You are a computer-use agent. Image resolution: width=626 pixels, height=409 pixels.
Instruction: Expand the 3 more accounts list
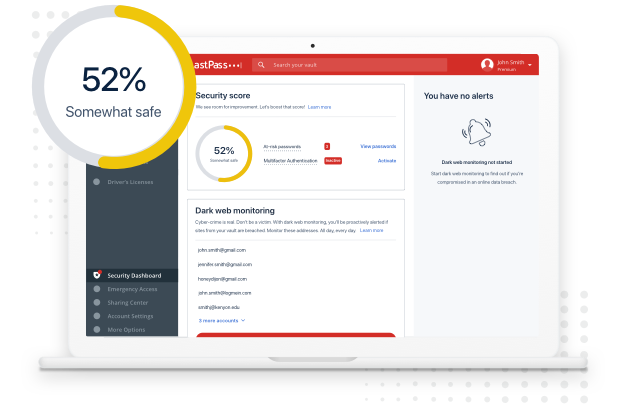click(221, 320)
